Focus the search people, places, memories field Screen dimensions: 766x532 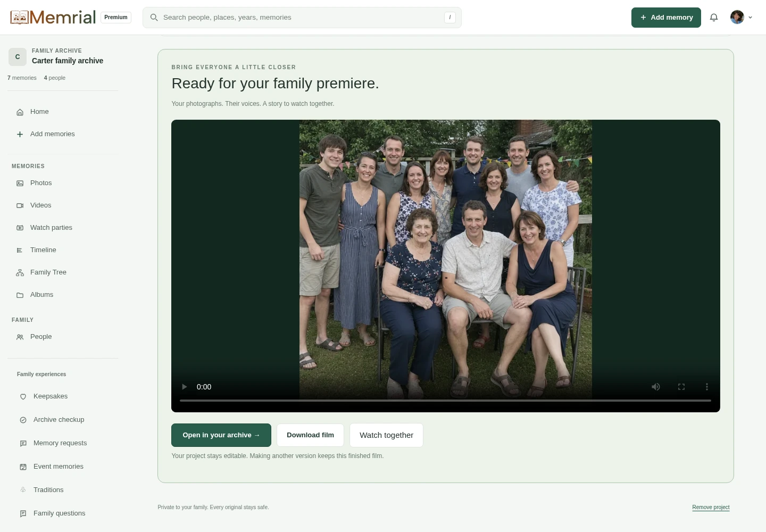point(302,18)
